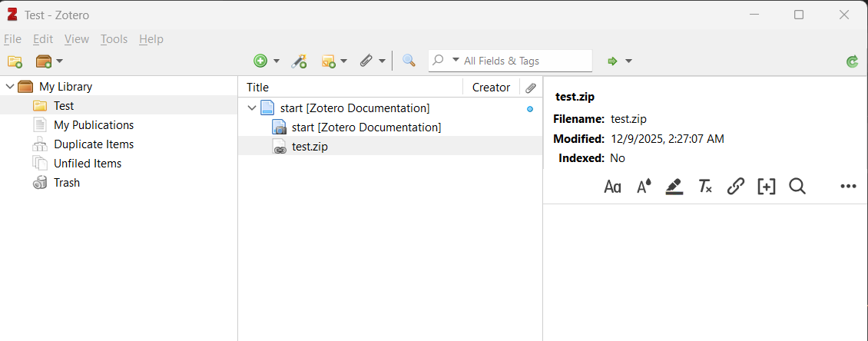Open Duplicate Items
The width and height of the screenshot is (868, 341).
pyautogui.click(x=94, y=144)
